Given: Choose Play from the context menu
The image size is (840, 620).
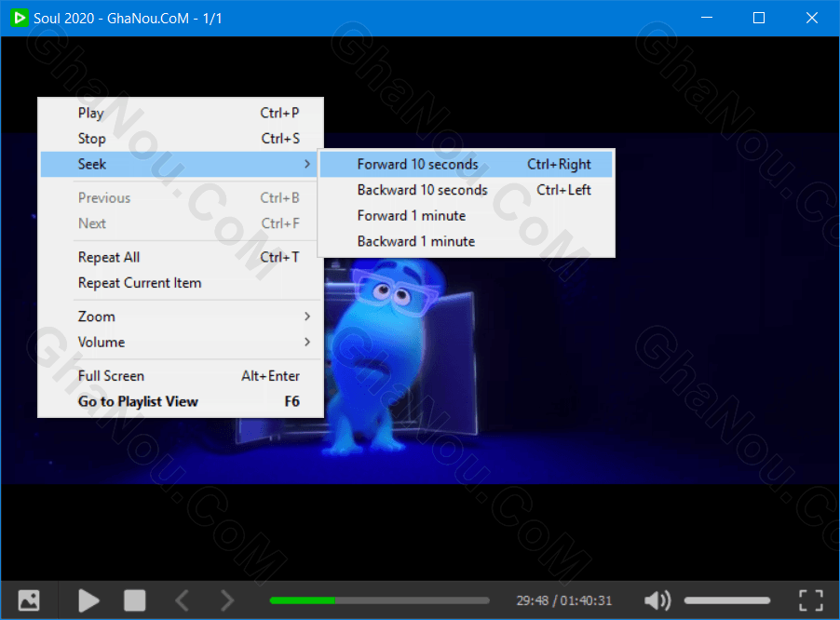Looking at the screenshot, I should pyautogui.click(x=183, y=113).
